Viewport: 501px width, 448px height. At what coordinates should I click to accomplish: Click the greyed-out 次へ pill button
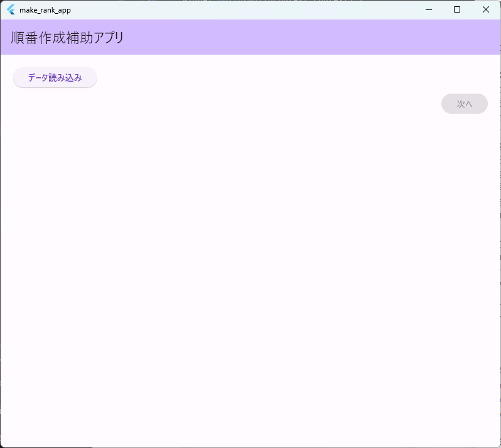[464, 104]
